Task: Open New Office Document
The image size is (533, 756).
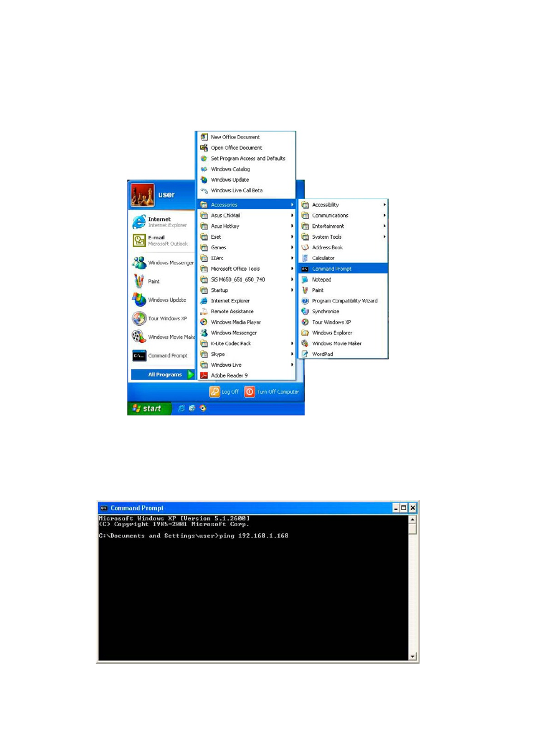Action: point(246,137)
